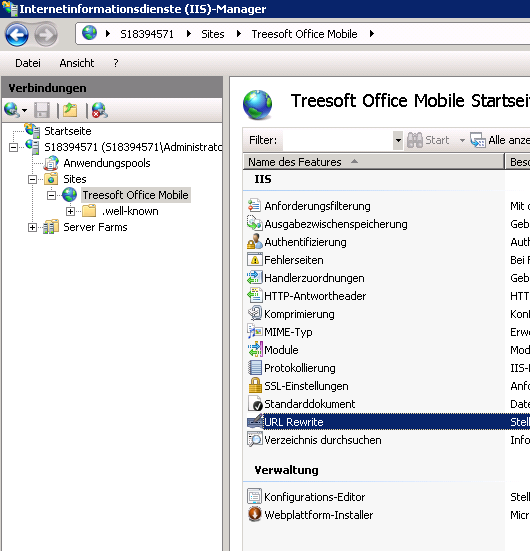
Task: Open the SSL-Einstellungen lock icon
Action: pyautogui.click(x=255, y=385)
